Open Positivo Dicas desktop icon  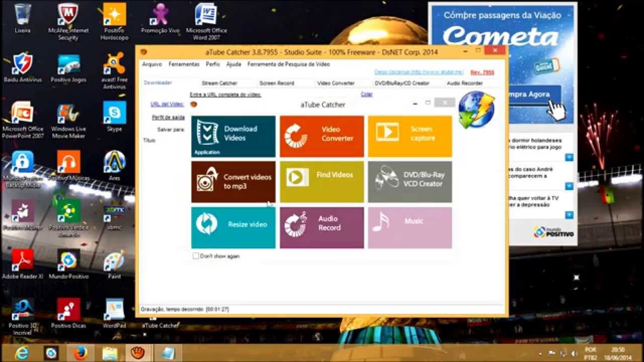tap(68, 313)
